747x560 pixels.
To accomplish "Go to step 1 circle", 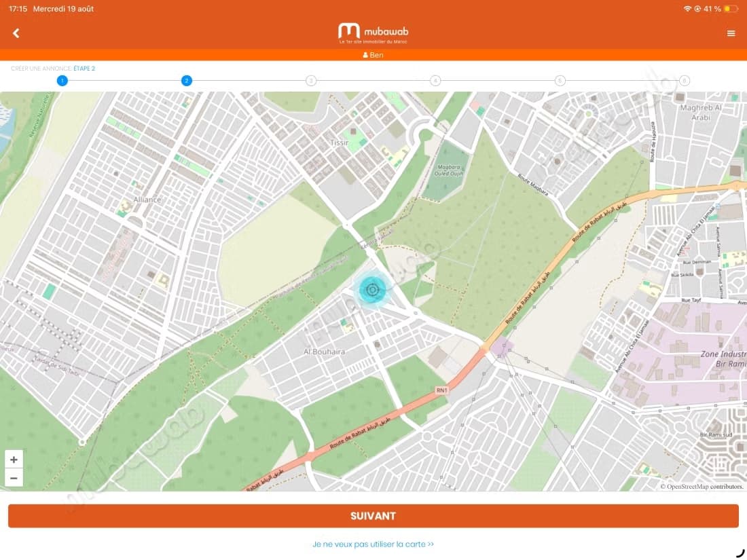I will tap(62, 81).
